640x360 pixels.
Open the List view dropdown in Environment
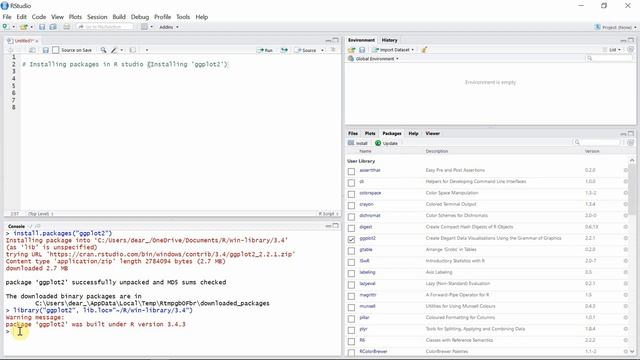(612, 50)
